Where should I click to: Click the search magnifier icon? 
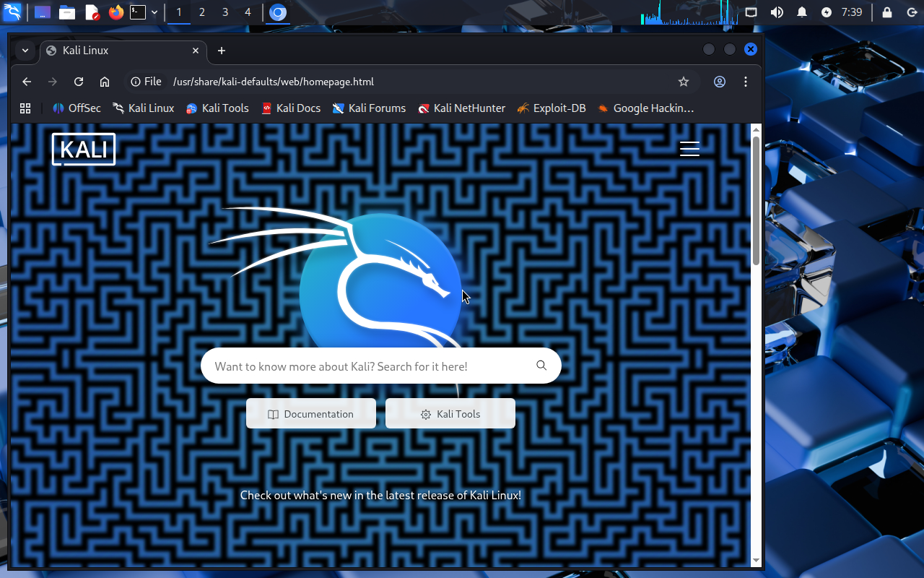tap(541, 366)
